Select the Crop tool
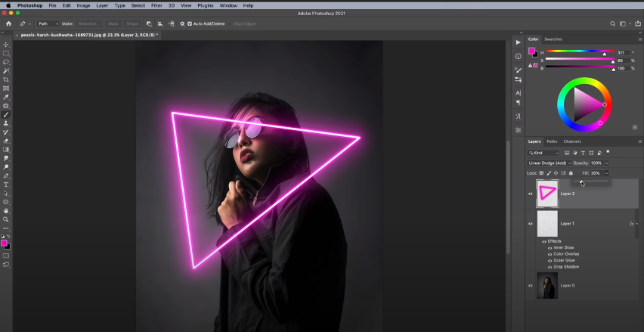 6,79
